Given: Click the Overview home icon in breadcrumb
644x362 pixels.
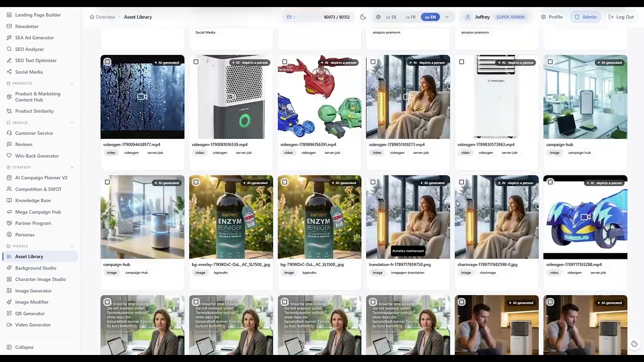Looking at the screenshot, I should pos(92,17).
